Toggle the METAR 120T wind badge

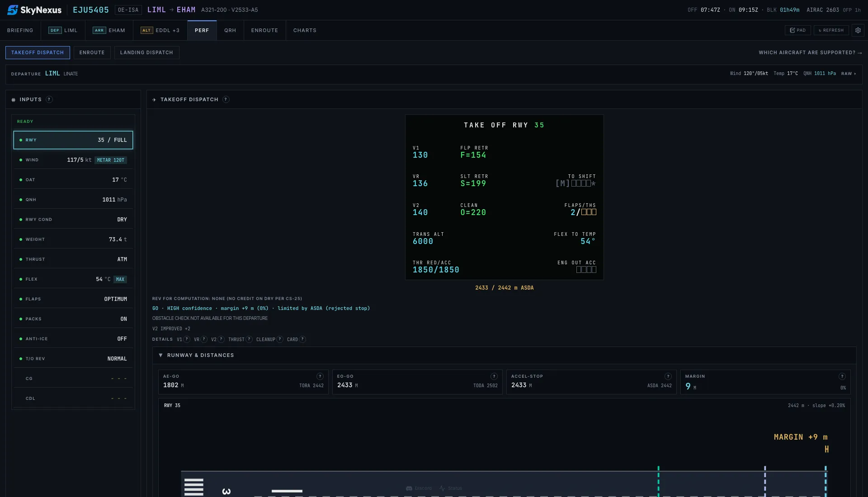[111, 160]
